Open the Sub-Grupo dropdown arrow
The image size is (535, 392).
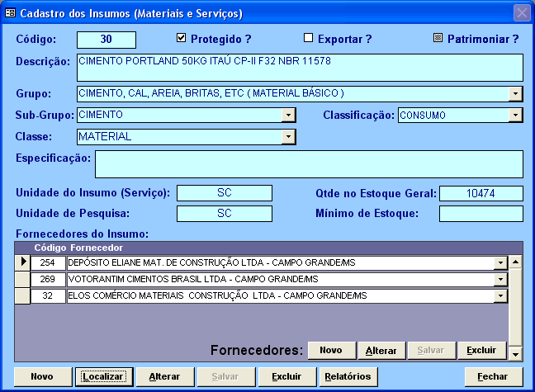[x=289, y=115]
